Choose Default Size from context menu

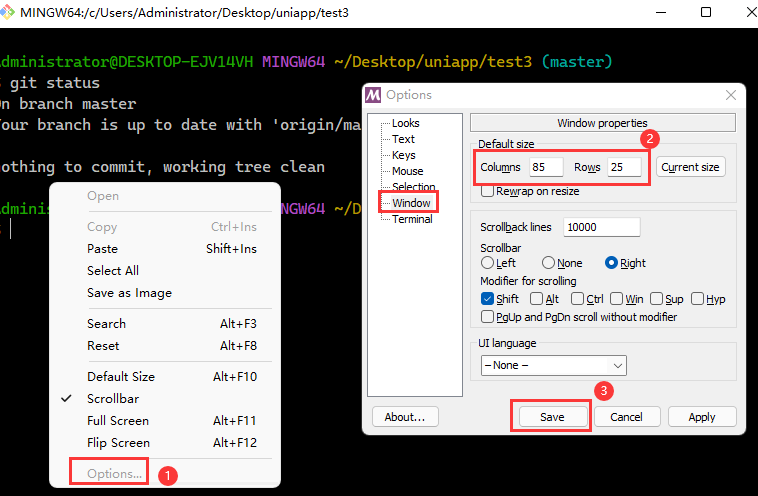coord(165,377)
